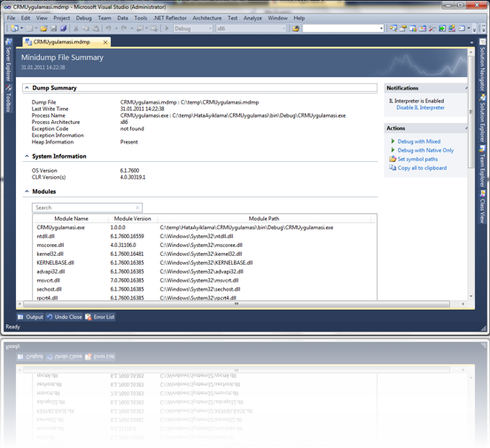Click the Paste toolbar icon
Viewport: 490px width, 448px height.
click(x=96, y=28)
